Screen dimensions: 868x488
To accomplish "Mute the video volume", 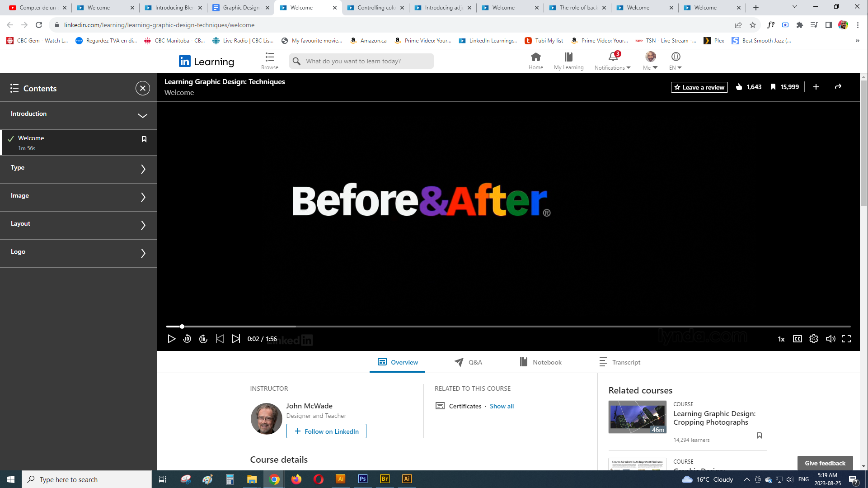I will (x=830, y=339).
